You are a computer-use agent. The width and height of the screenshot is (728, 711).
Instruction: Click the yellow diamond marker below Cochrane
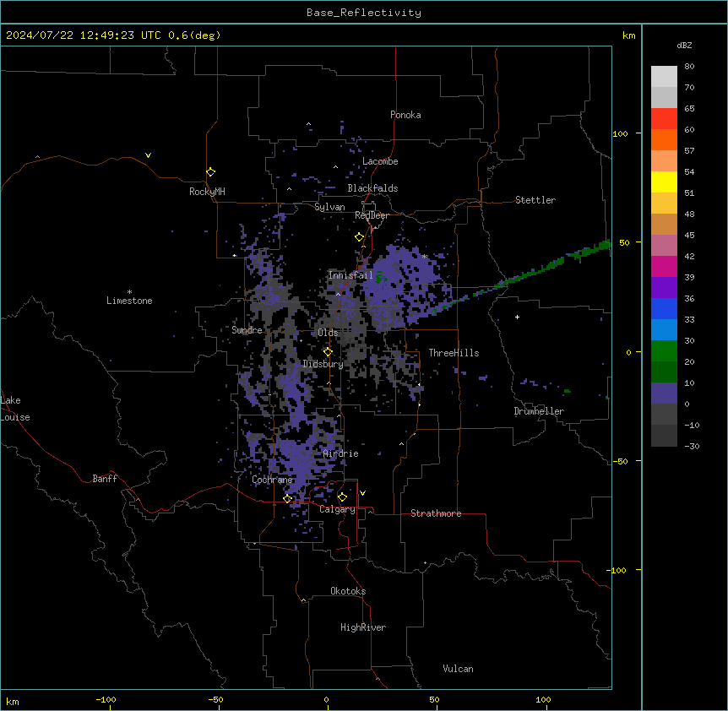[287, 499]
